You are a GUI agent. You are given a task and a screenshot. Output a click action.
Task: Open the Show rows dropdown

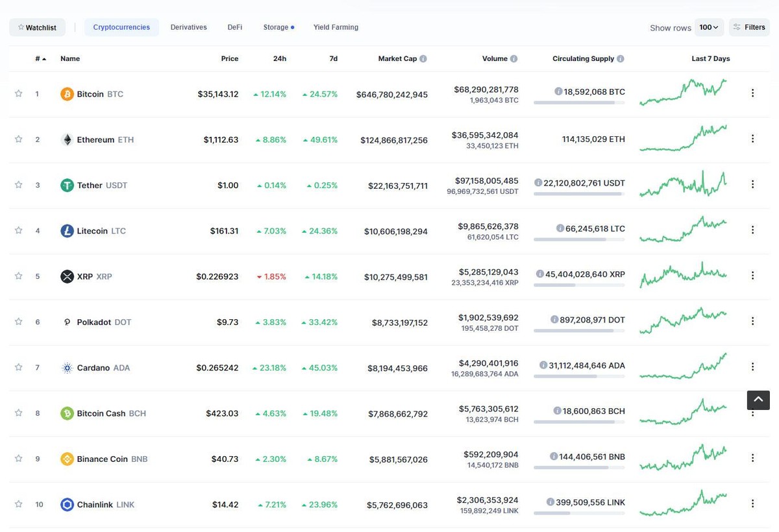click(710, 27)
